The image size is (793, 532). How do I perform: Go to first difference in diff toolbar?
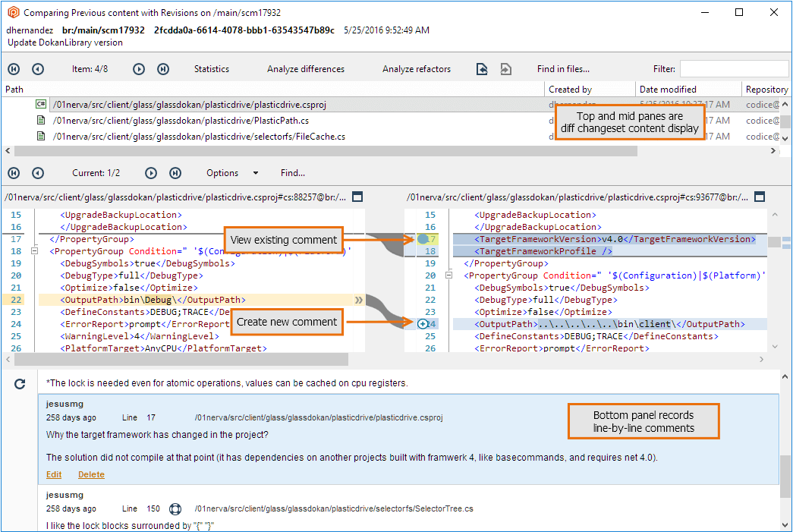tap(14, 173)
